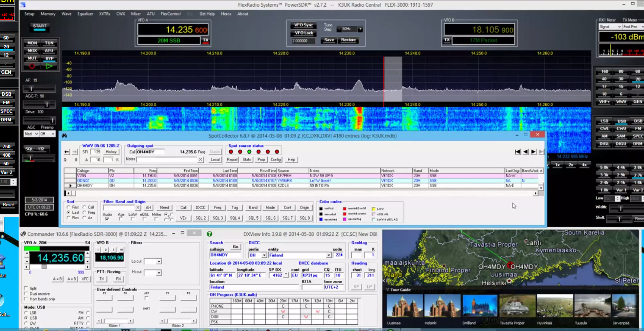
Task: Toggle the Audio filter checkbox
Action: (x=107, y=219)
